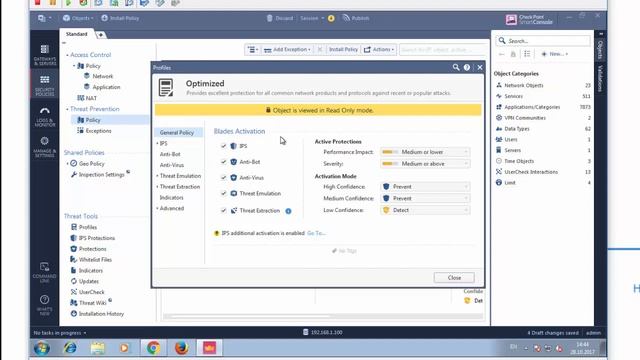
Task: Toggle the Threat Emulation blade checkbox
Action: pos(223,193)
